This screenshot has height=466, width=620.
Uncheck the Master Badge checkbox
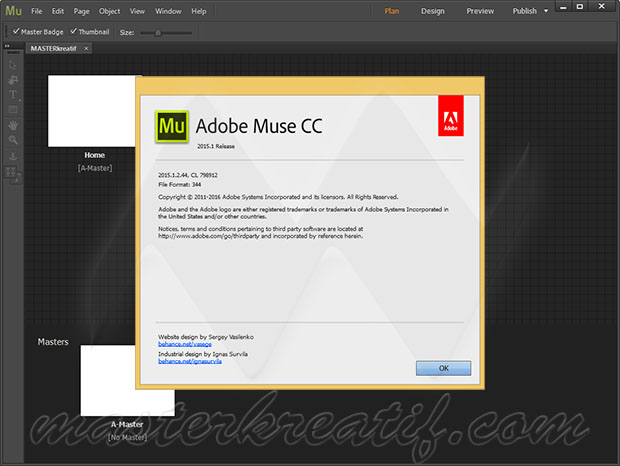coord(16,31)
